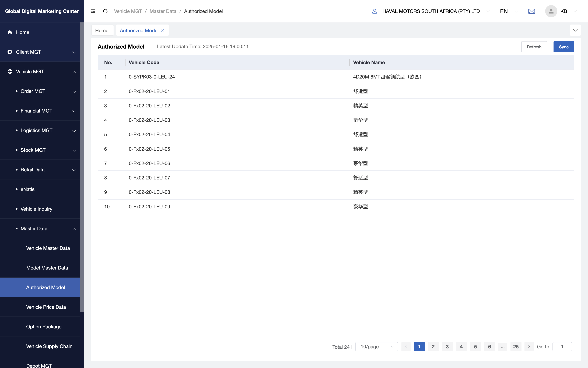Image resolution: width=588 pixels, height=368 pixels.
Task: Expand Order MGT submenu
Action: (x=74, y=91)
